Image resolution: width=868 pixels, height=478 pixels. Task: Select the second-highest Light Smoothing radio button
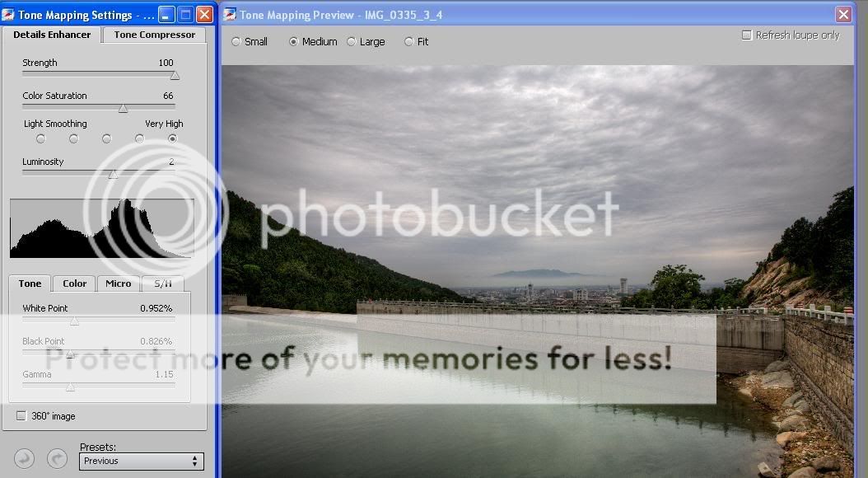[139, 138]
